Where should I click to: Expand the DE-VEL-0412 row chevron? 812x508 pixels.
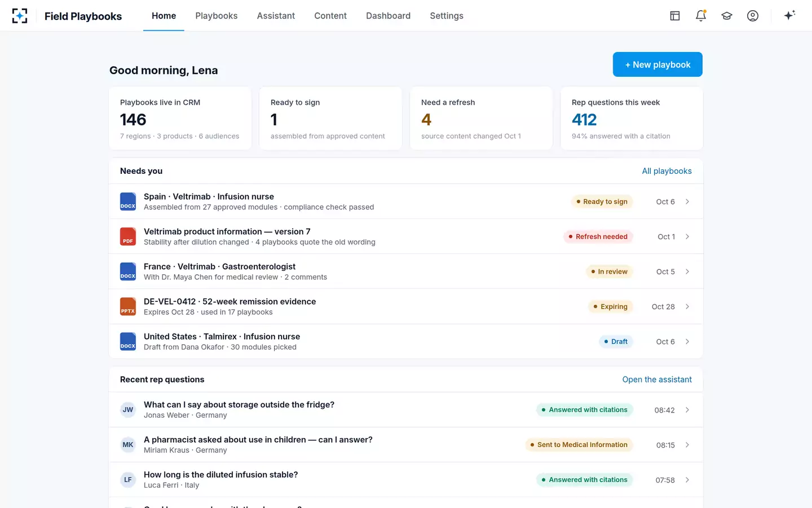[687, 306]
